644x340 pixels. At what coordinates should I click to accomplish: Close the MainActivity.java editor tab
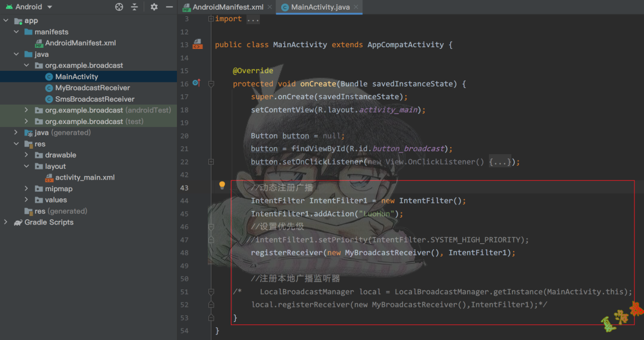coord(357,7)
